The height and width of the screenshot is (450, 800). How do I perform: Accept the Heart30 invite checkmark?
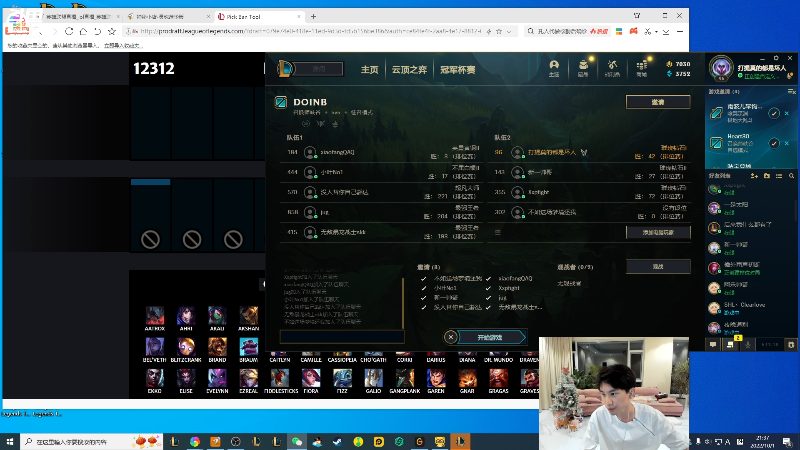point(774,143)
